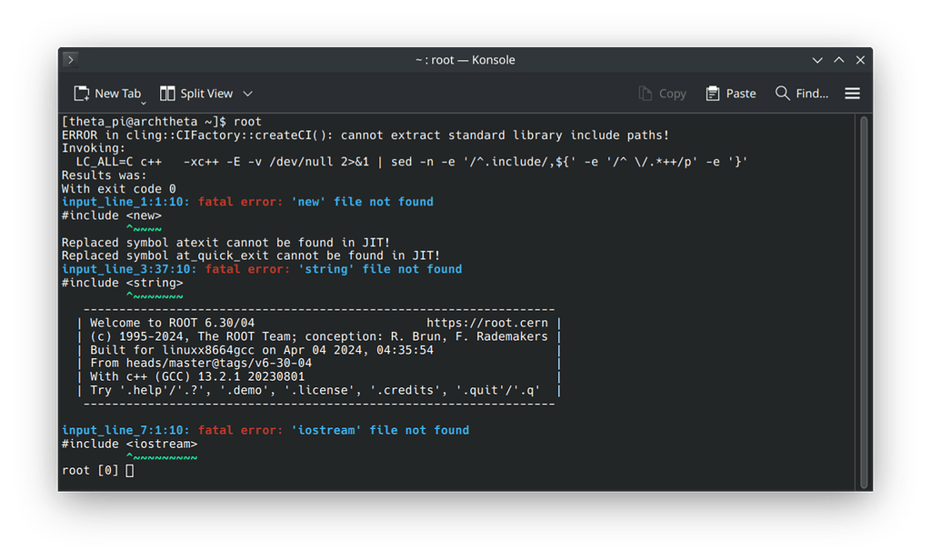
Task: Click the Find magnifying glass icon
Action: pos(782,94)
